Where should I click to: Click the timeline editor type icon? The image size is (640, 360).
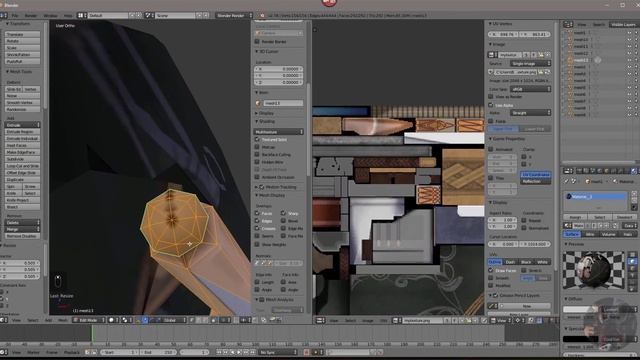(4, 352)
